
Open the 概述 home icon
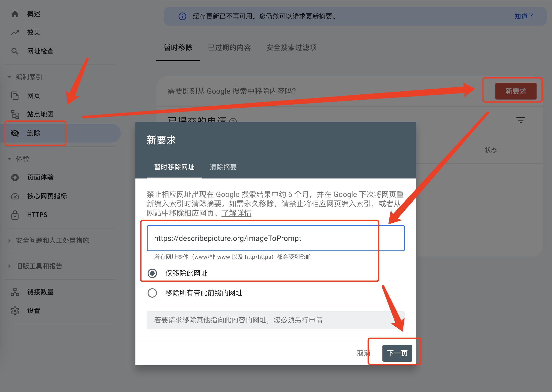pyautogui.click(x=15, y=14)
